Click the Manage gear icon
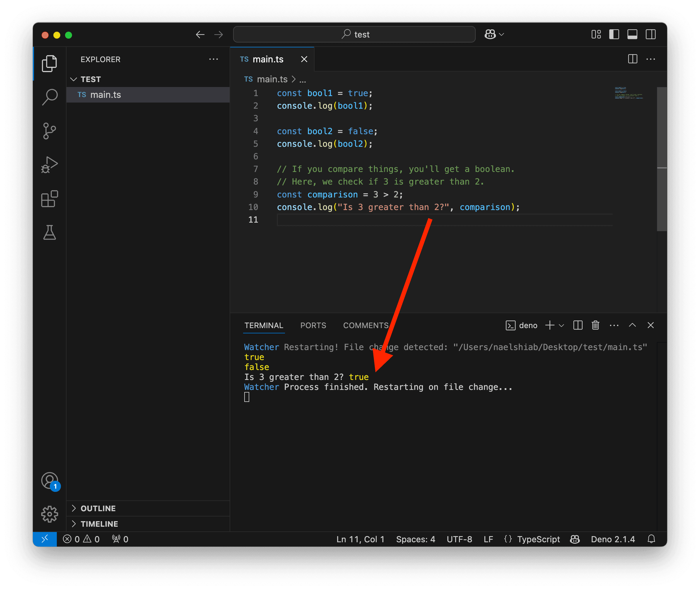Viewport: 700px width, 590px height. point(49,514)
